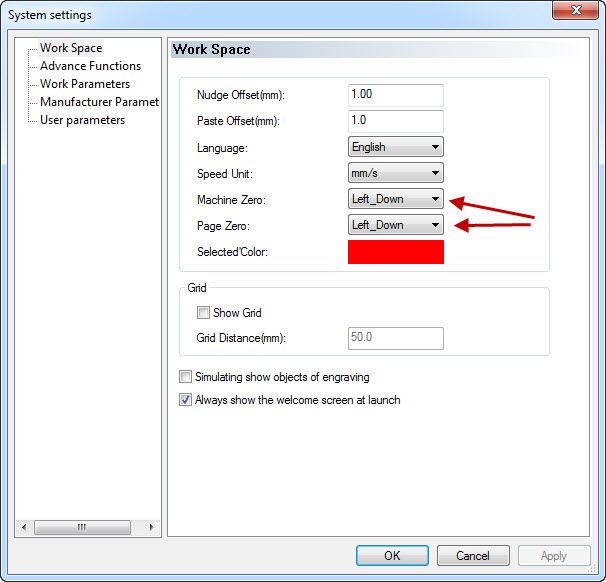Screen dimensions: 606x582
Task: Uncheck Always show the welcome screen
Action: click(x=185, y=400)
